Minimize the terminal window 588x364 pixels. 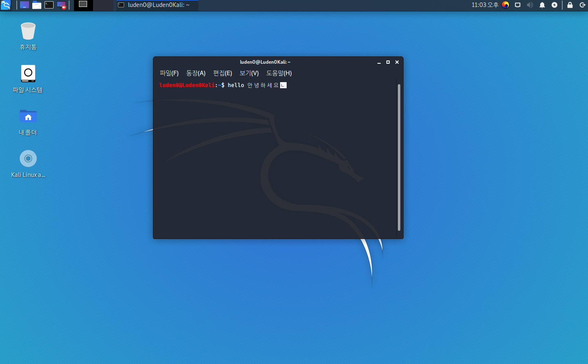tap(379, 62)
